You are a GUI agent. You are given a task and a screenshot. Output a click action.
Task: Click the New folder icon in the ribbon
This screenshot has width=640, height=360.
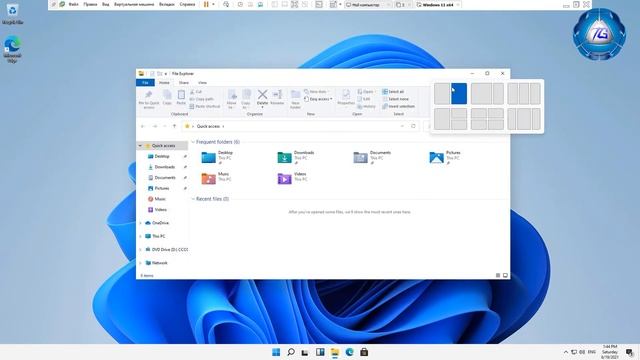295,95
